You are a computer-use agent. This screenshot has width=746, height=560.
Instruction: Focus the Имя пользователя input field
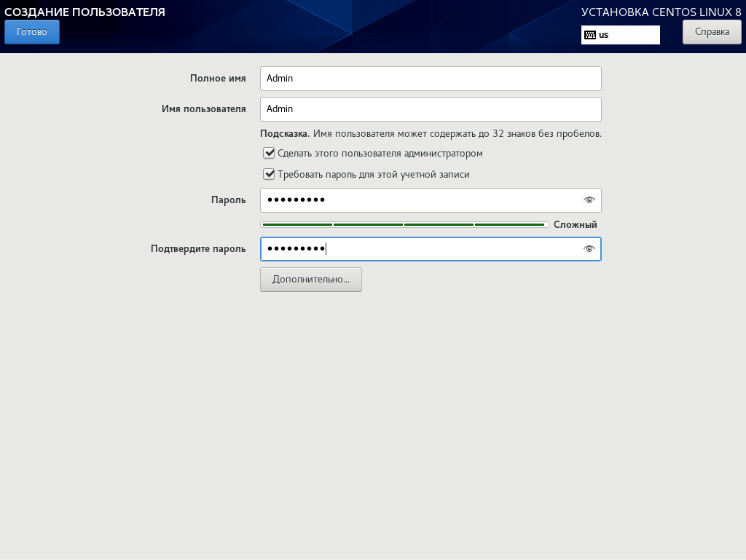tap(431, 109)
